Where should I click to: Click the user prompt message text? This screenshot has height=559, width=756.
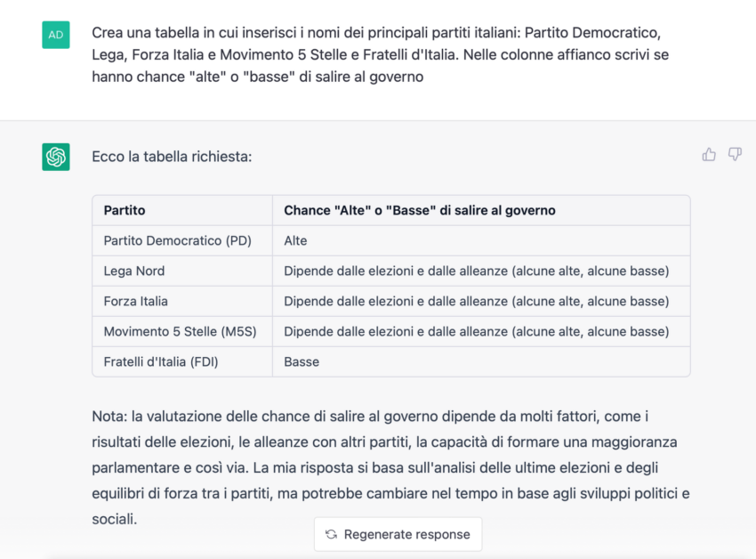click(x=381, y=54)
